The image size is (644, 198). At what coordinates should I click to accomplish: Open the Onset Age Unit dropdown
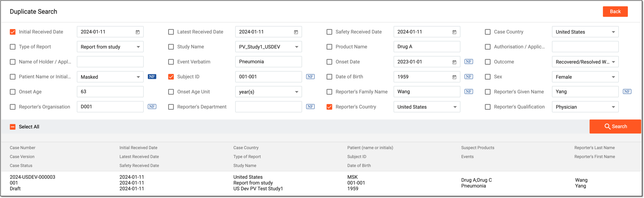(268, 92)
